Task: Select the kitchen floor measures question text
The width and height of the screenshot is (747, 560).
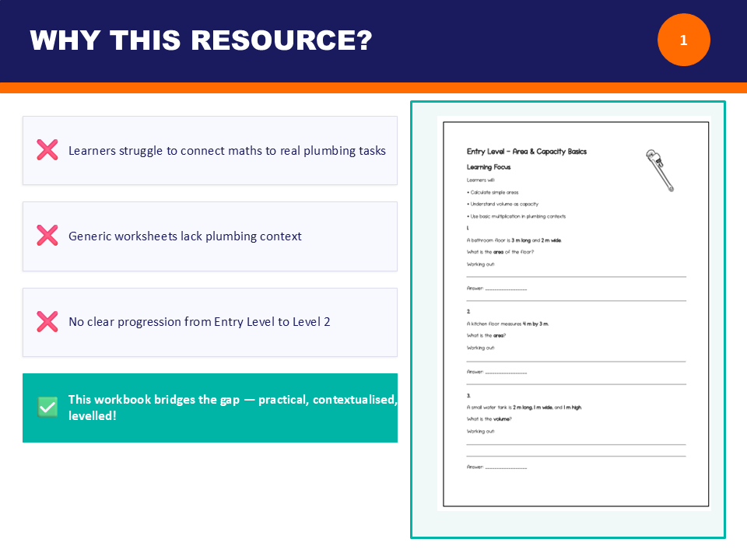Action: click(x=507, y=324)
